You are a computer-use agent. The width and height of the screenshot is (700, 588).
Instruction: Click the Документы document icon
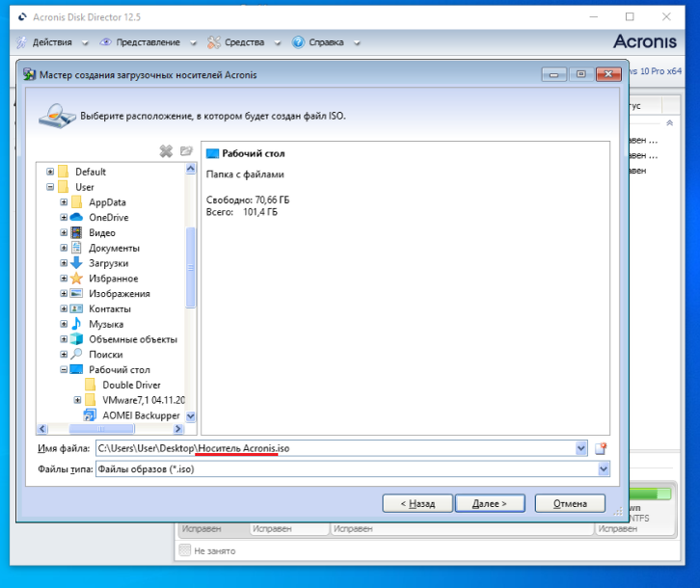click(x=77, y=248)
